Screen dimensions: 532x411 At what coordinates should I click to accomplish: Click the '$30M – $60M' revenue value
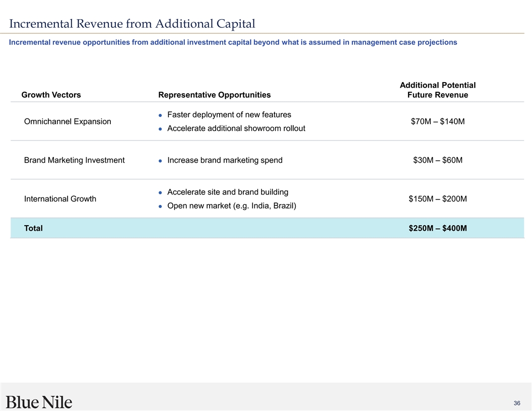437,160
